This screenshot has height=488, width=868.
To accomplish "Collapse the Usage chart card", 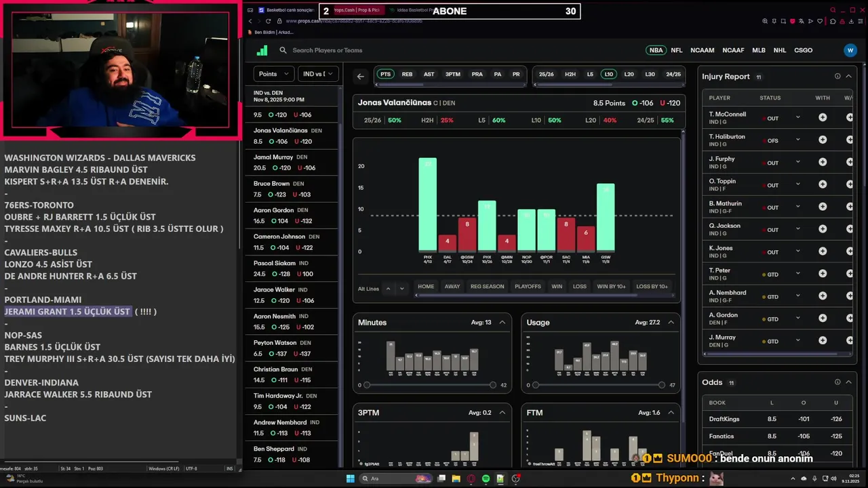I will (671, 323).
